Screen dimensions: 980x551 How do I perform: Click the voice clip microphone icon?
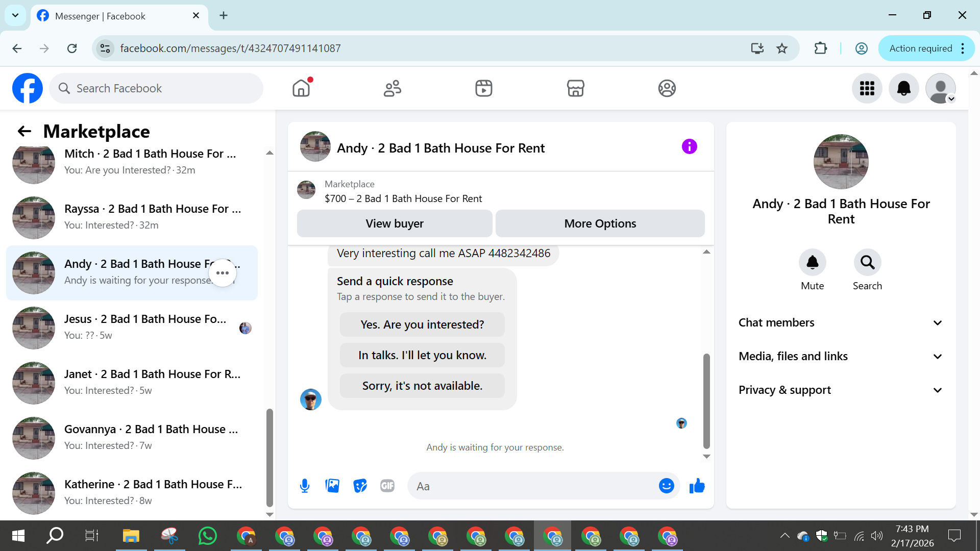point(305,486)
